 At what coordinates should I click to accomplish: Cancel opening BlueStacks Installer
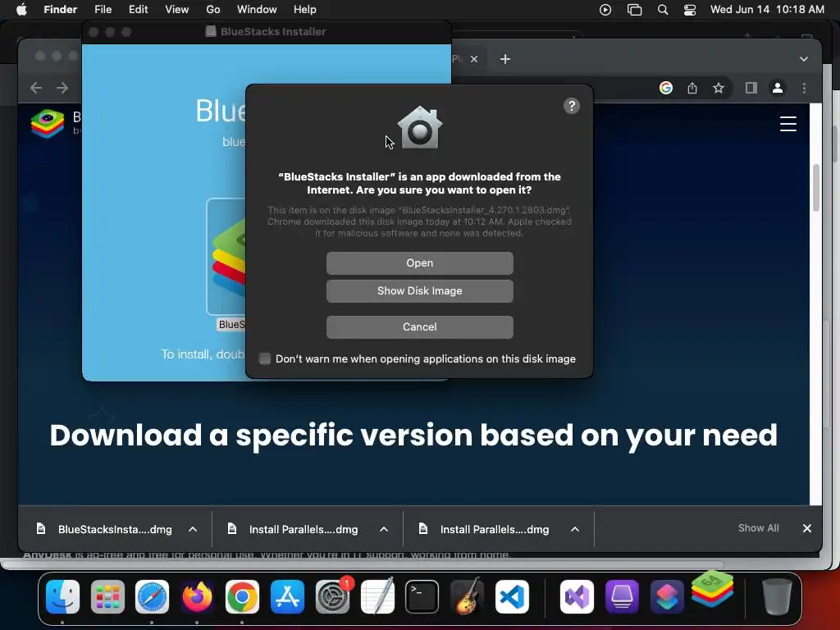point(419,326)
